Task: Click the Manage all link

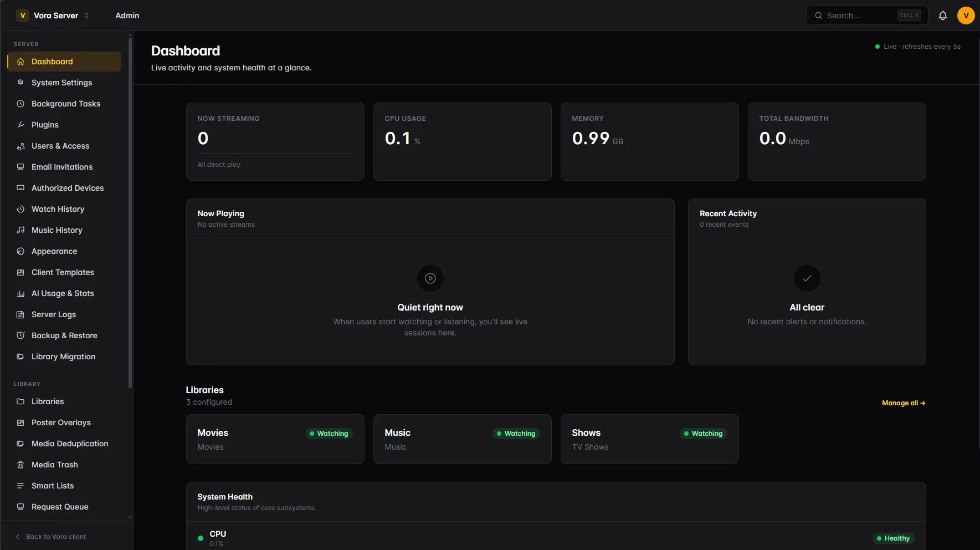Action: (904, 403)
